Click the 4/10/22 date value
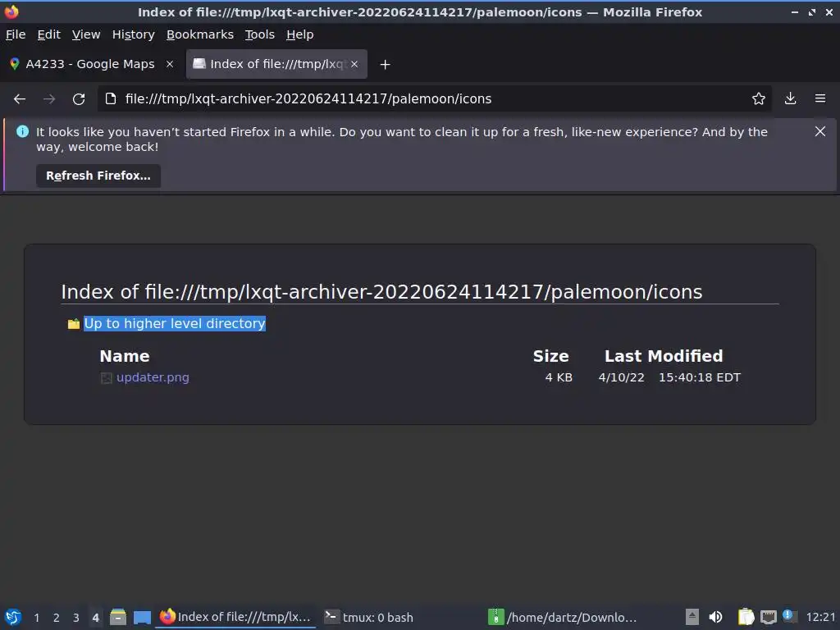This screenshot has width=840, height=630. click(x=622, y=377)
